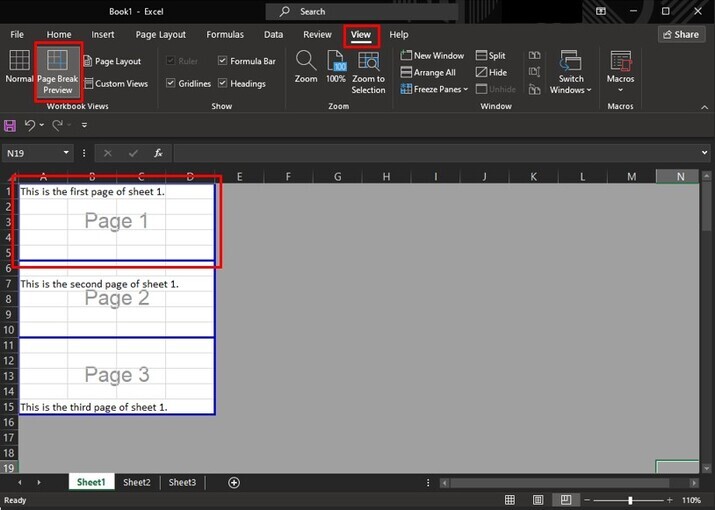
Task: Switch to Normal workbook view
Action: [x=19, y=60]
